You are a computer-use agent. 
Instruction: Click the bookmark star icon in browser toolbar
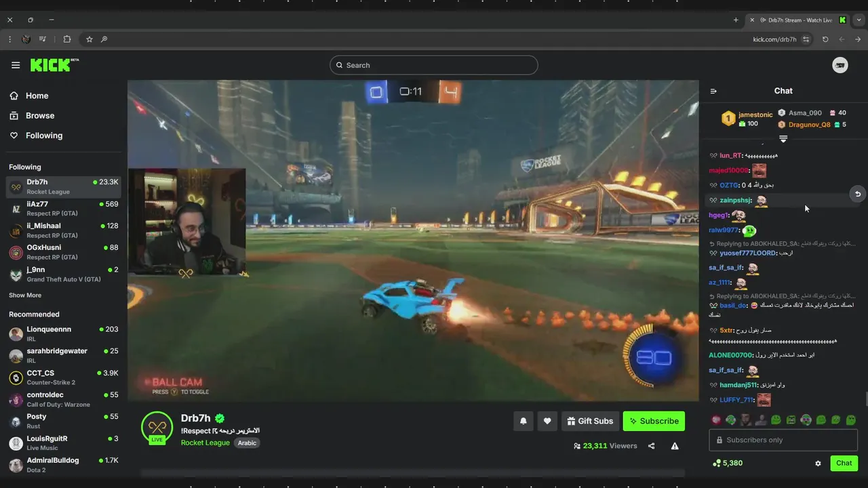pyautogui.click(x=89, y=39)
